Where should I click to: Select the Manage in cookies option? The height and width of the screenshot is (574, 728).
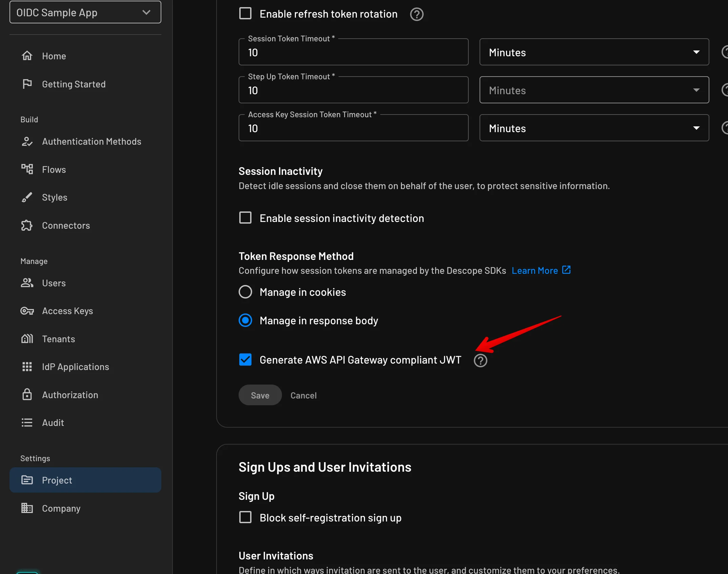[245, 291]
